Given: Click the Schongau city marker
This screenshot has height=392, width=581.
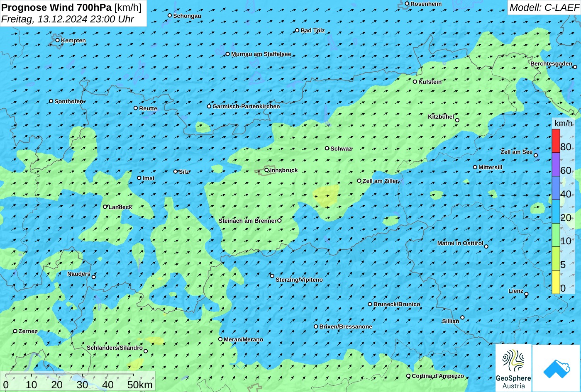Looking at the screenshot, I should [170, 15].
